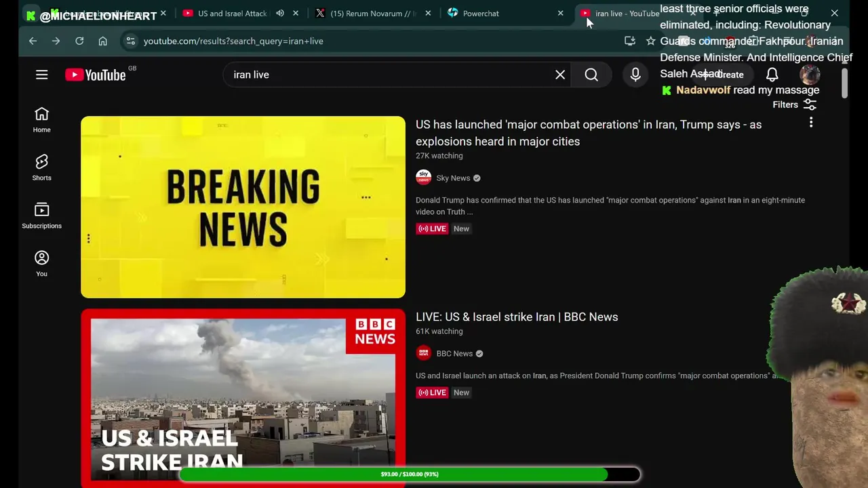Mute the US and Israel Attack tab

(x=279, y=13)
